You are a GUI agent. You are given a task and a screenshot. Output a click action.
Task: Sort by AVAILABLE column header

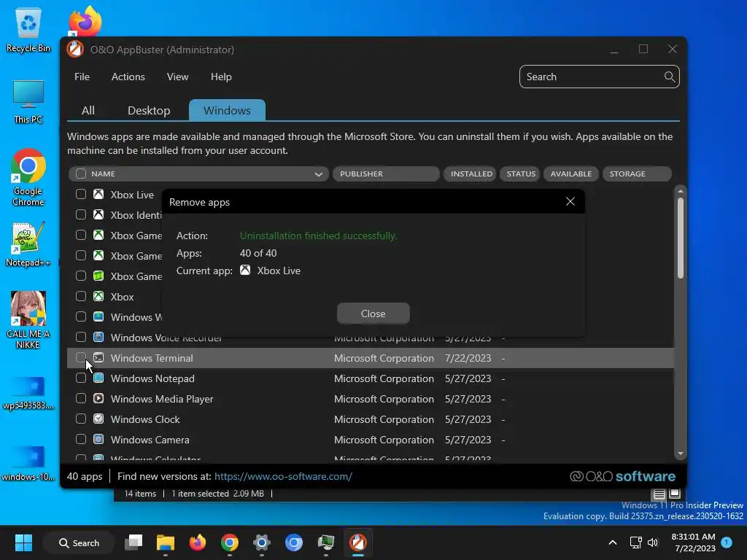point(570,174)
